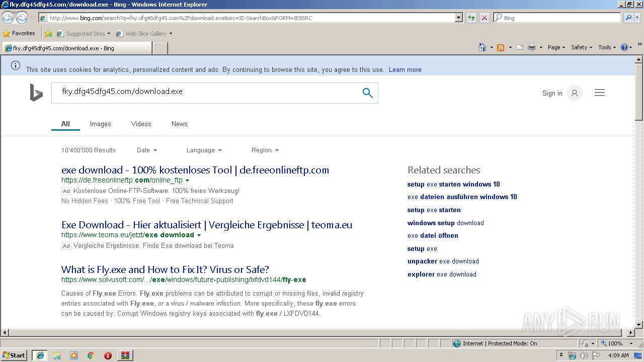
Task: Open the Tools menu
Action: point(607,47)
